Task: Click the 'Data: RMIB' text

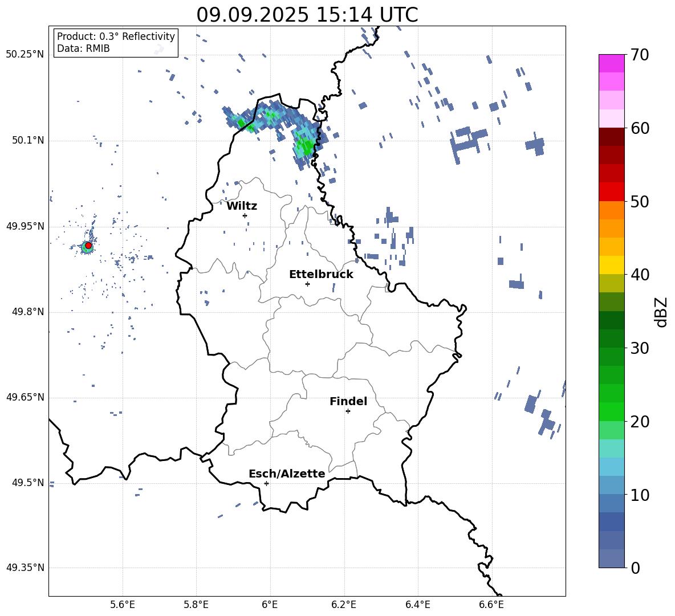Action: point(83,48)
